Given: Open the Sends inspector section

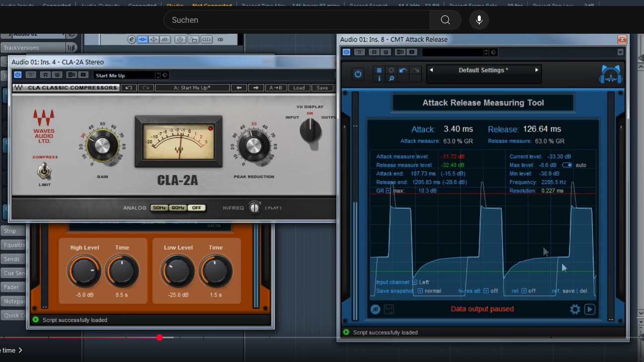Looking at the screenshot, I should (12, 259).
